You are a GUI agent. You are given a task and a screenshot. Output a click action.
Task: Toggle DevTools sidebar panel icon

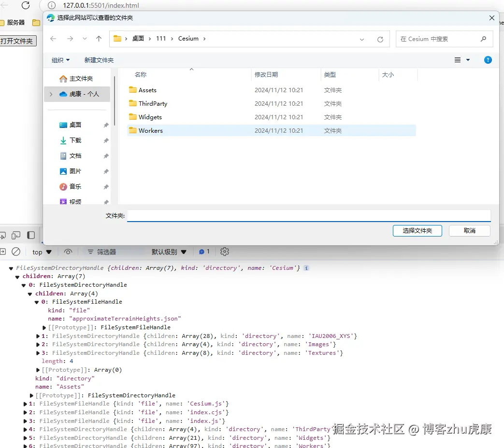click(31, 236)
